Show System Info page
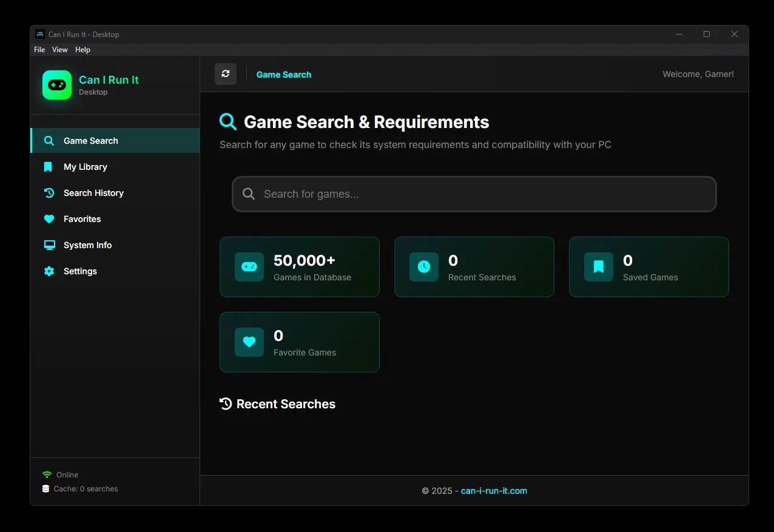The image size is (774, 532). click(x=88, y=245)
